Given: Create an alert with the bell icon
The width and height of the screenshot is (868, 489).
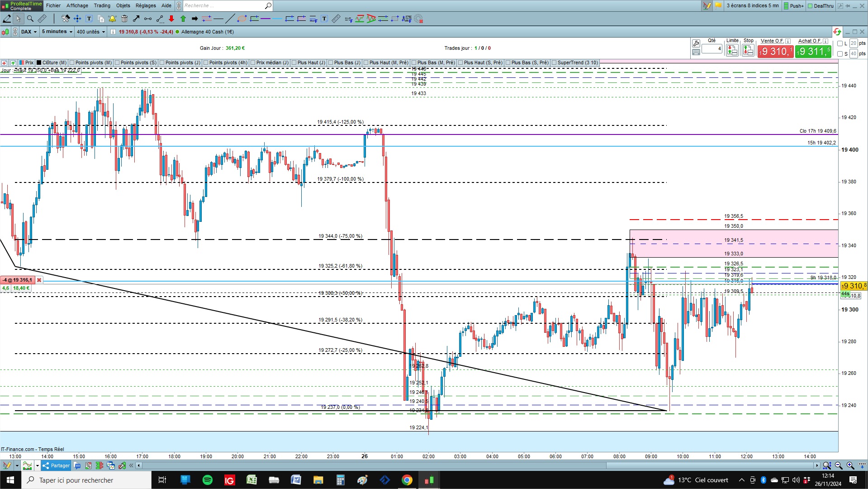Looking at the screenshot, I should coord(112,19).
